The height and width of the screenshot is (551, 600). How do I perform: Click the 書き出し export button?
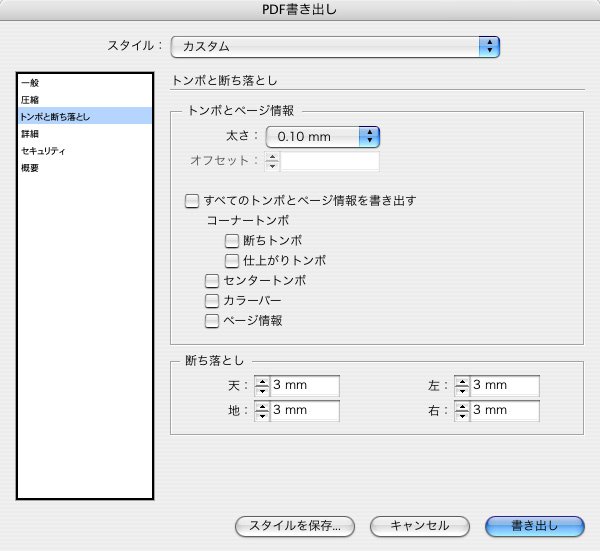(x=535, y=526)
